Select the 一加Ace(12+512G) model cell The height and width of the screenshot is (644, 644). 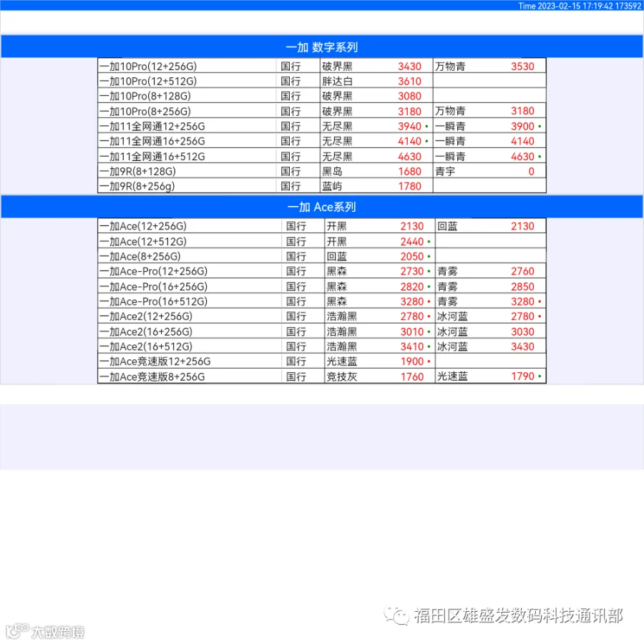coord(190,241)
